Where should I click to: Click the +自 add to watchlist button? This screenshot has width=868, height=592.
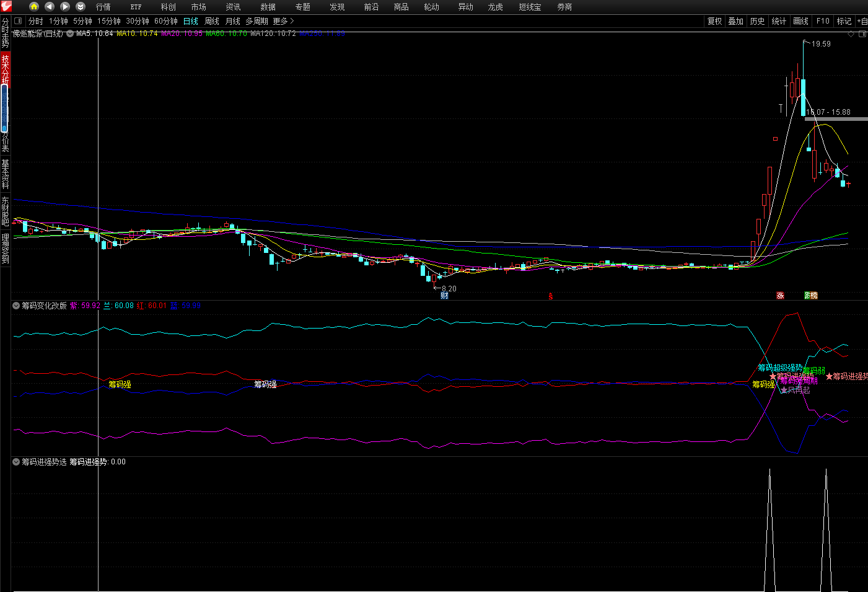point(862,21)
